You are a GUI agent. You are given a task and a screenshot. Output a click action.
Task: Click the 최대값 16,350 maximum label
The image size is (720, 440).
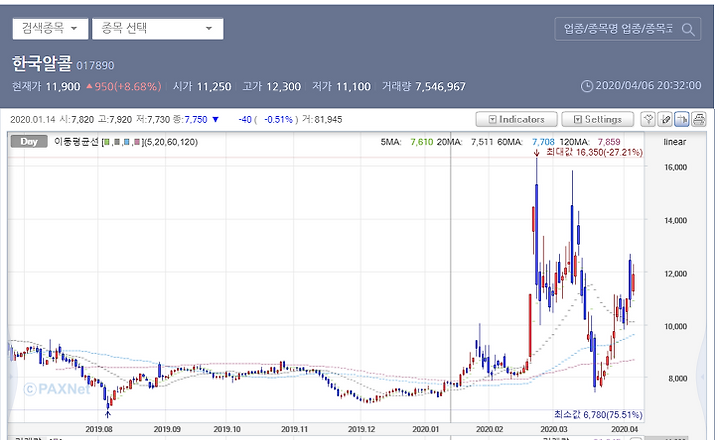tap(594, 152)
